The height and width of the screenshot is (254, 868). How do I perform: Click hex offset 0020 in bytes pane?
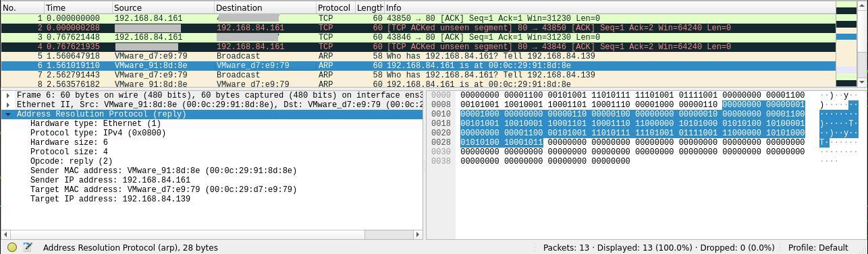click(440, 133)
